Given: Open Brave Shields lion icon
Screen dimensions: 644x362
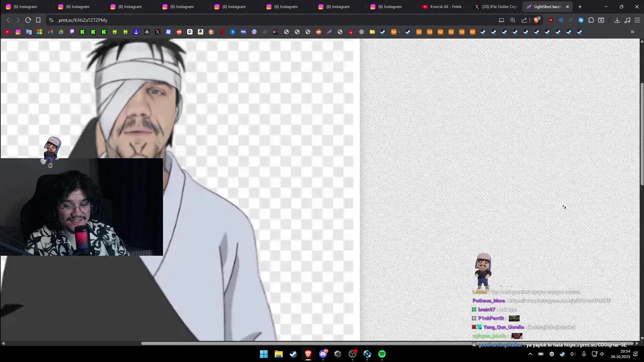Looking at the screenshot, I should point(537,20).
